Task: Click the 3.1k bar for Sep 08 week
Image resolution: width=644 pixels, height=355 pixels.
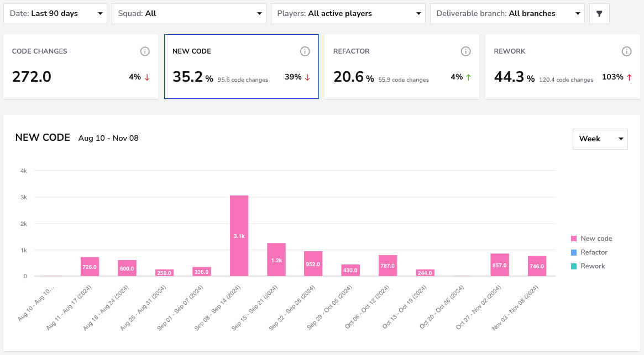Action: [x=239, y=236]
